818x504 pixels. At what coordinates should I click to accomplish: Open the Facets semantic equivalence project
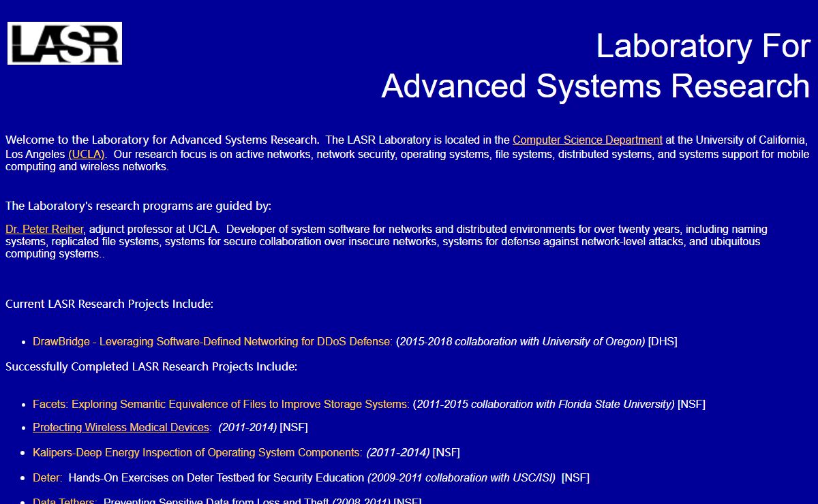221,404
